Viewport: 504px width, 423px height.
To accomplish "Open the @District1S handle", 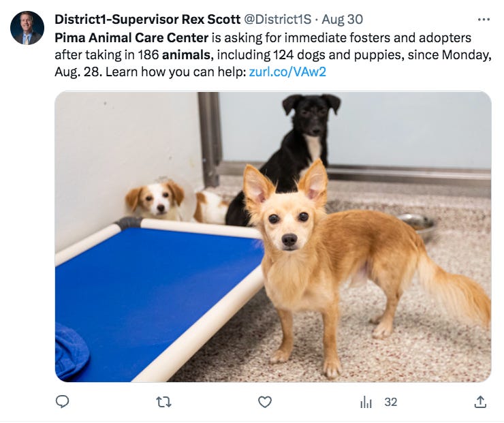I will pyautogui.click(x=278, y=19).
